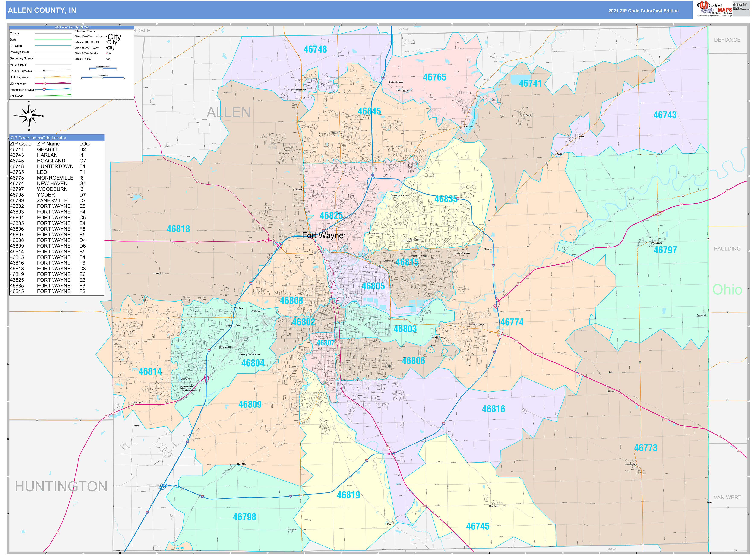Click the 46745 ZIP label on the map
The height and width of the screenshot is (555, 756).
(x=477, y=526)
